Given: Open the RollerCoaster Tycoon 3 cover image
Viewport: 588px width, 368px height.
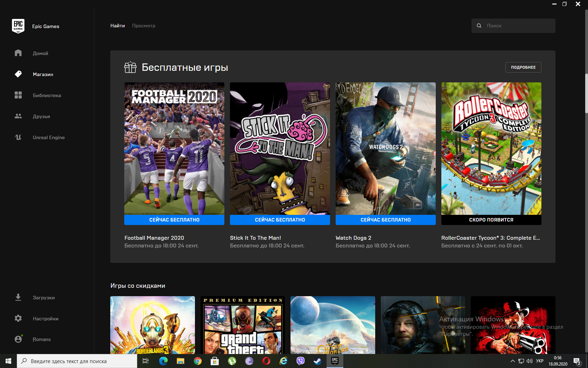Looking at the screenshot, I should pyautogui.click(x=491, y=149).
